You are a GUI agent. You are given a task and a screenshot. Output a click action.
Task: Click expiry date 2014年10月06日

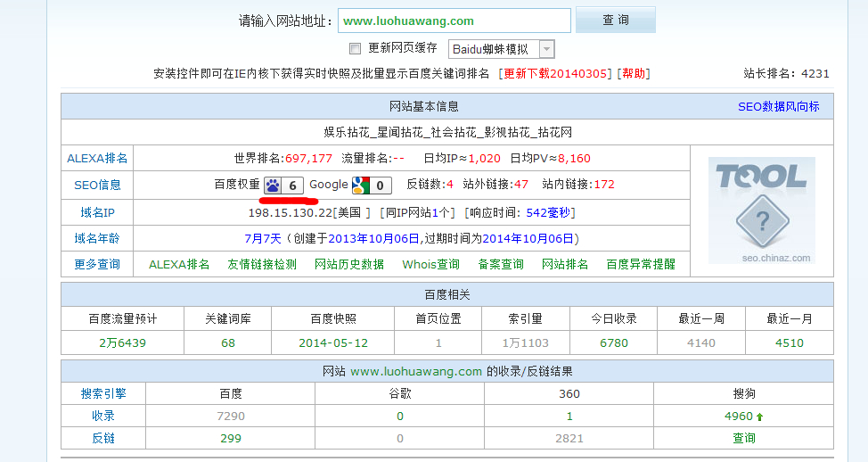click(528, 239)
